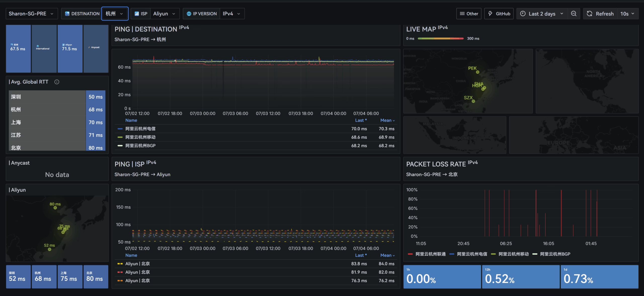
Task: Select the Aliyun 71.5 ms stat tile
Action: click(x=70, y=49)
